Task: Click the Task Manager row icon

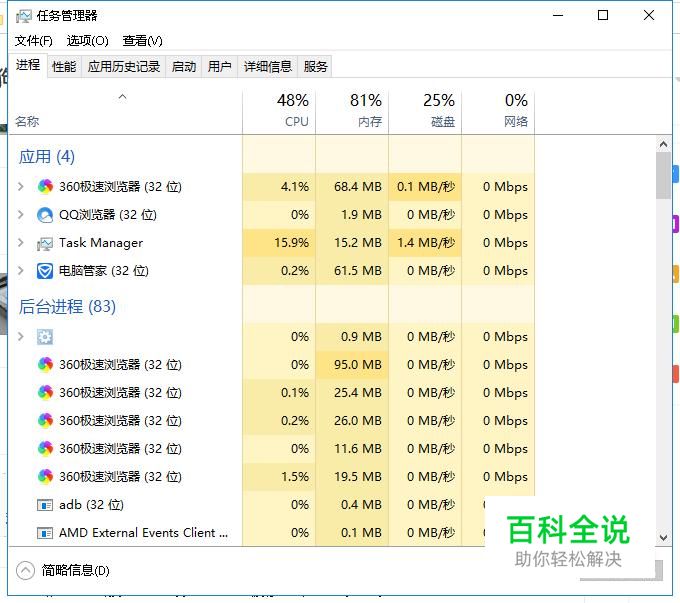Action: pyautogui.click(x=45, y=243)
